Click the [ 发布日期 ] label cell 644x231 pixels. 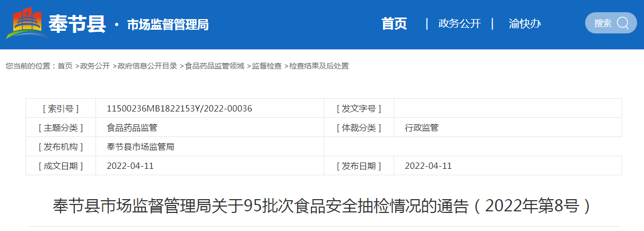coord(359,166)
